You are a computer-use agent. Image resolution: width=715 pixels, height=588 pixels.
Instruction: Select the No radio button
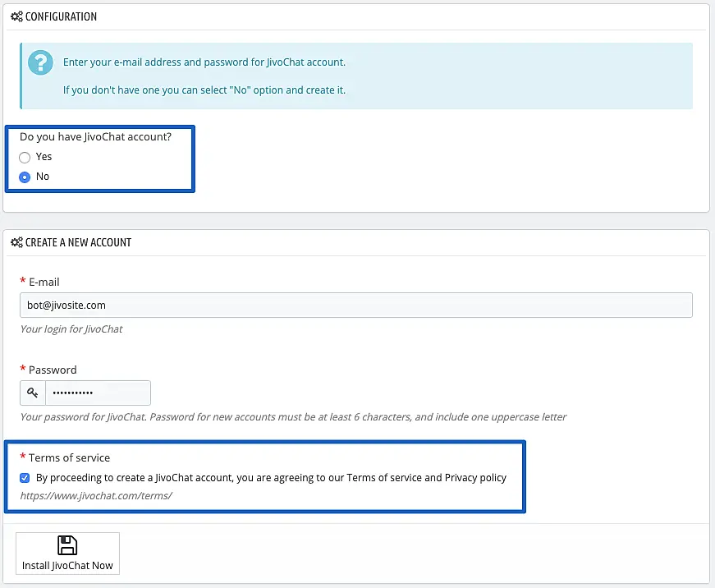click(x=25, y=177)
